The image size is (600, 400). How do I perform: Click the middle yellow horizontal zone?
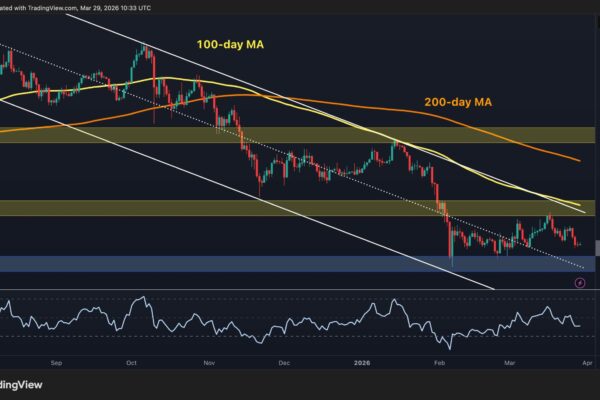pyautogui.click(x=300, y=208)
